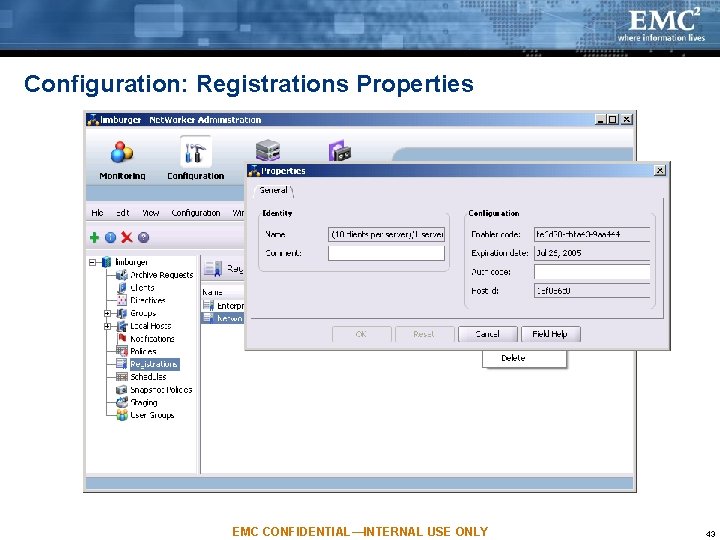Collapse the limburger root tree node
The width and height of the screenshot is (720, 540).
click(x=92, y=262)
